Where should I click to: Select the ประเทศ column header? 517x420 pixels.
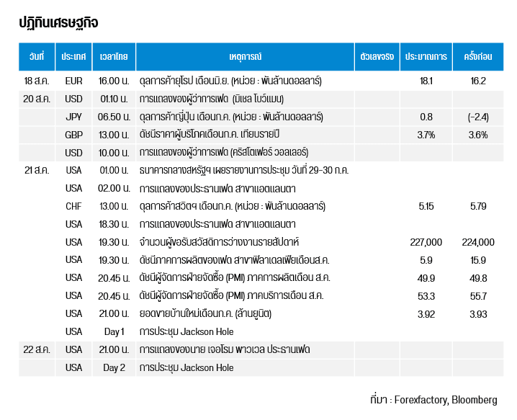click(x=73, y=56)
